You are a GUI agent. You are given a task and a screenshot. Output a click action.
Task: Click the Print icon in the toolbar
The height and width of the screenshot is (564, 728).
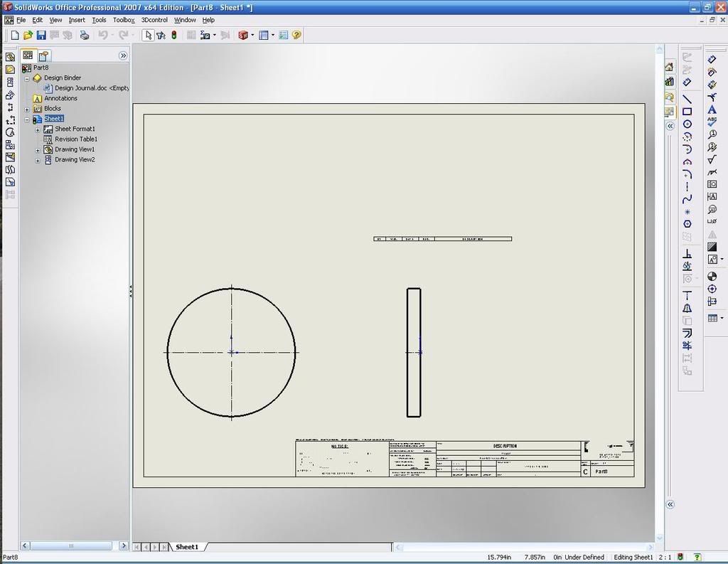point(85,35)
